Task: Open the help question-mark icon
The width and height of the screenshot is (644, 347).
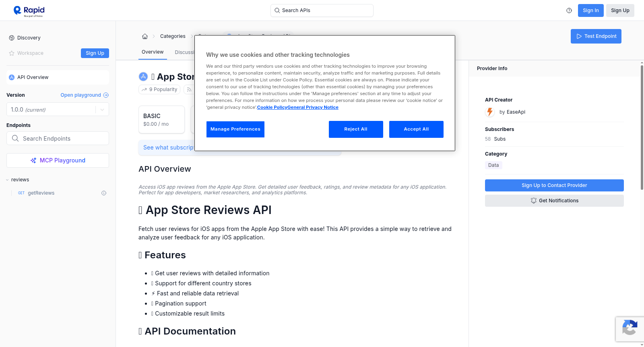Action: point(569,10)
